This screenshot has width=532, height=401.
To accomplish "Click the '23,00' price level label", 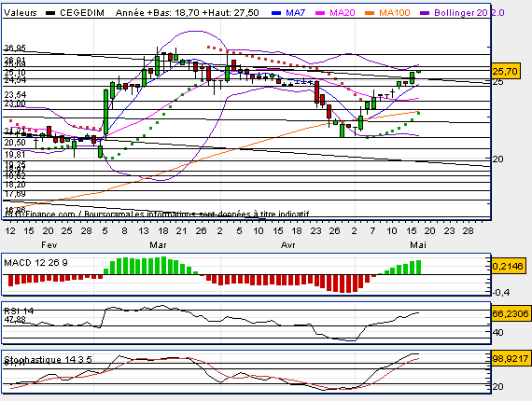I will click(15, 104).
